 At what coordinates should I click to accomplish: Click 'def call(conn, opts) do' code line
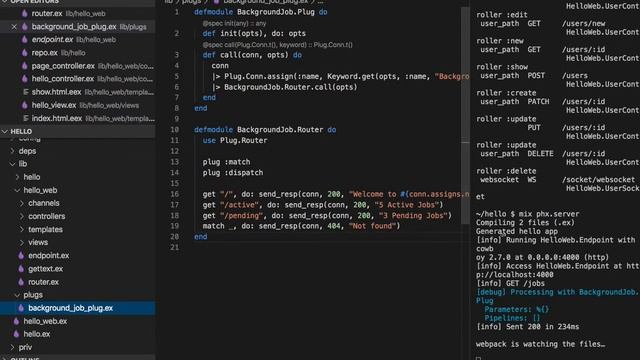(x=252, y=55)
